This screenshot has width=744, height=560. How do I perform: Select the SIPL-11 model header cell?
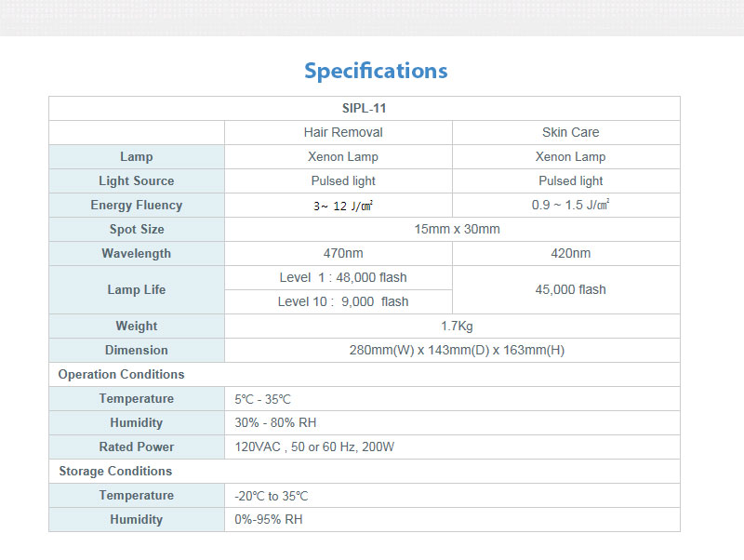pyautogui.click(x=364, y=108)
